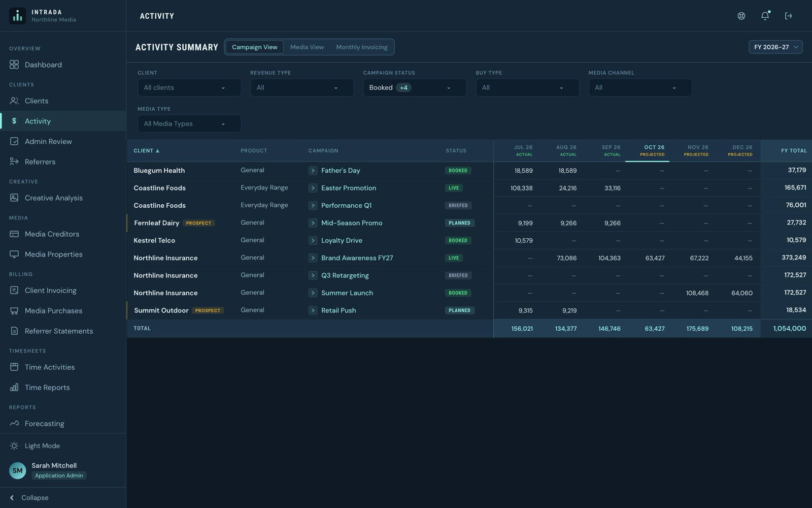Expand the Performance Q1 campaign row
812x508 pixels.
(313, 205)
